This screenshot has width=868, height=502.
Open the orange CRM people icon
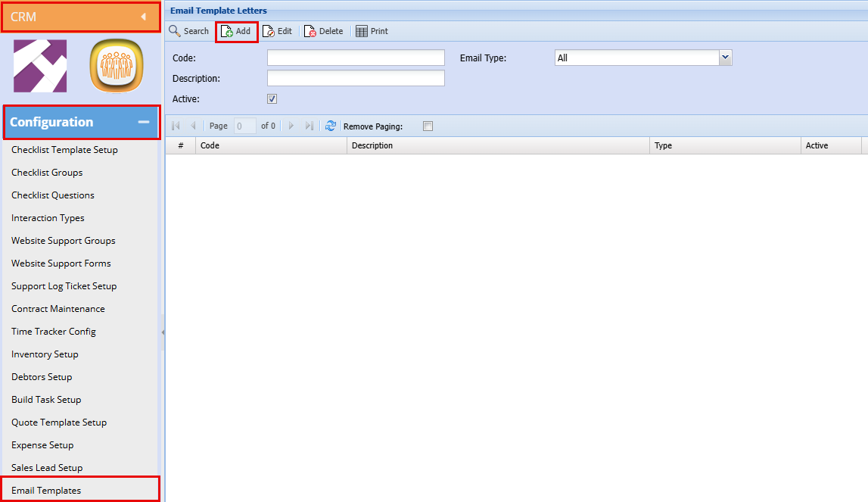coord(117,66)
